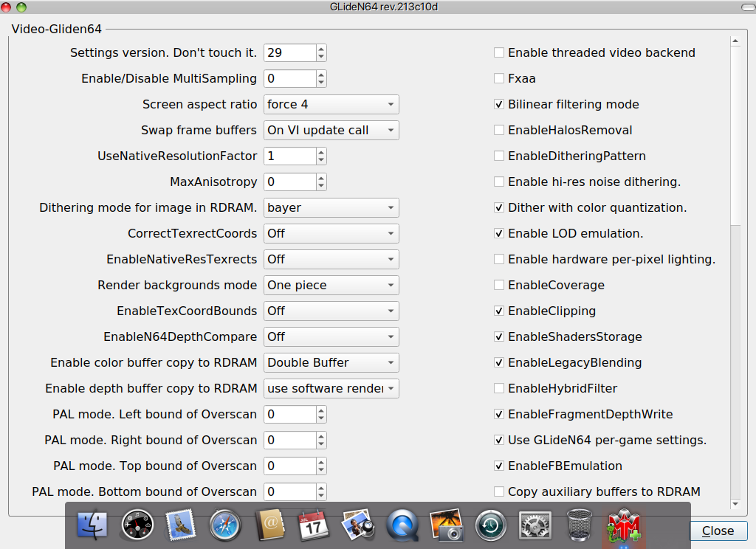This screenshot has width=756, height=549.
Task: Click the Close button
Action: pyautogui.click(x=718, y=531)
